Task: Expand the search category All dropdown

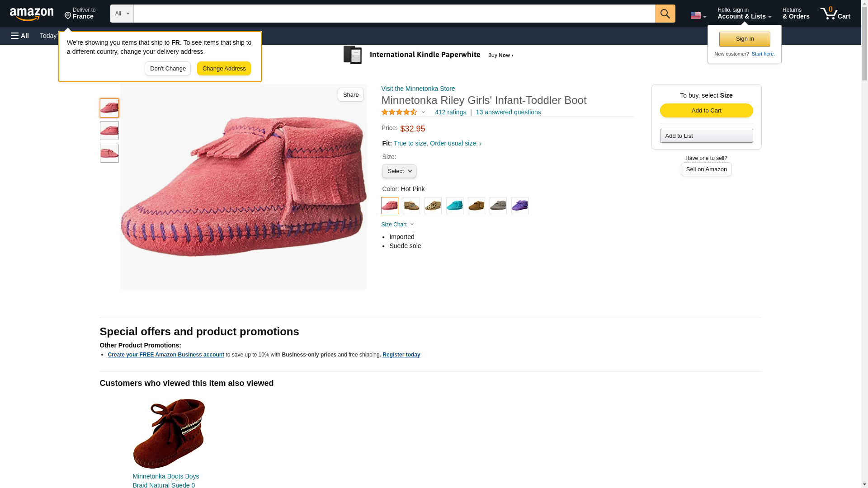Action: click(122, 14)
